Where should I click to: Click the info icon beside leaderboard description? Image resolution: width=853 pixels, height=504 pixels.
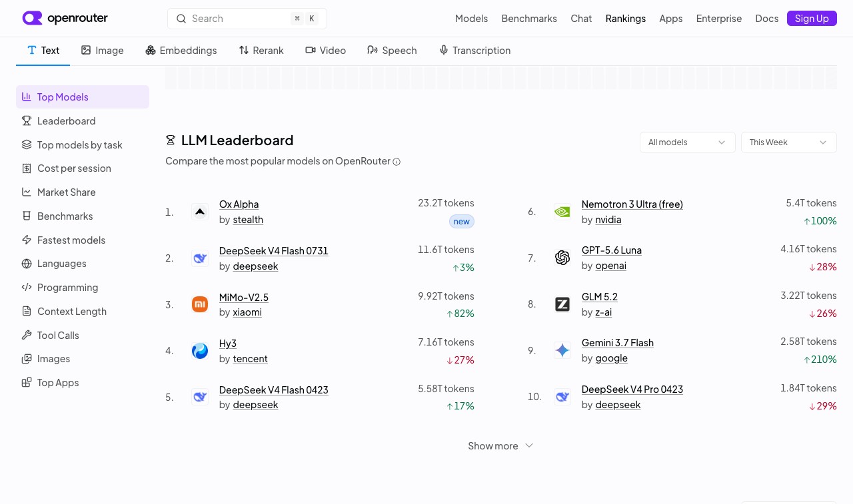[x=397, y=162]
